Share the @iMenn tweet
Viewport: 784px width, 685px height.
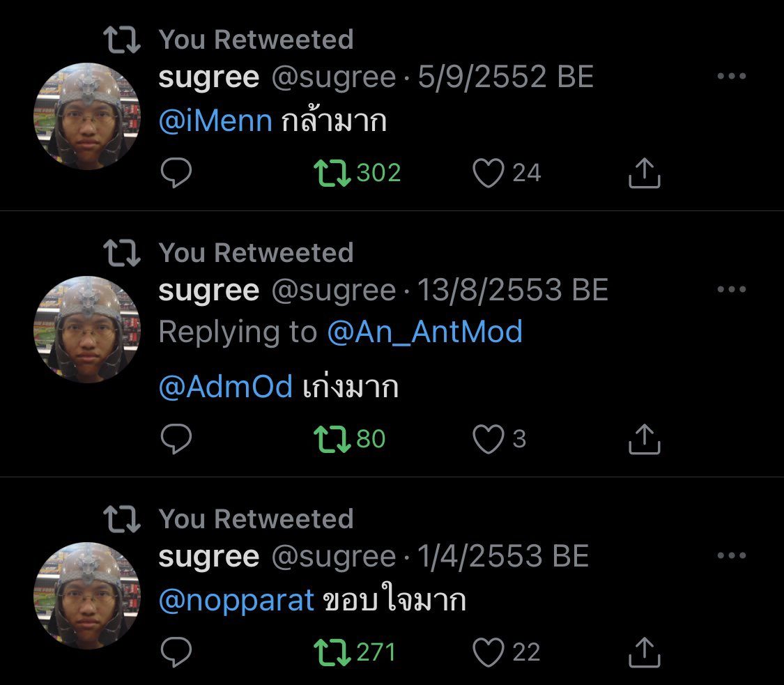(x=644, y=173)
